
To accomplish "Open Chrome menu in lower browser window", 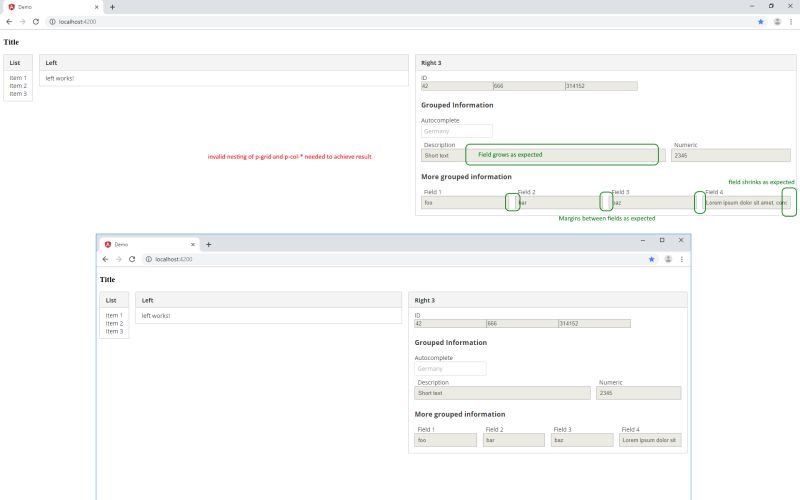I will tap(682, 259).
